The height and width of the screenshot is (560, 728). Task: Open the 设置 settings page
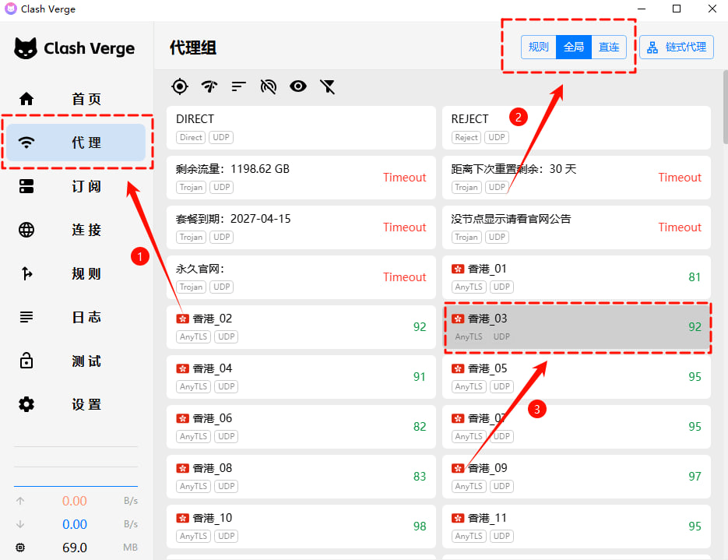click(76, 404)
